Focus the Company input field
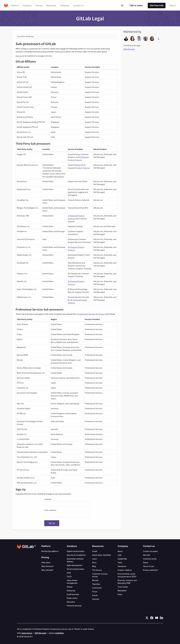 click(67, 504)
